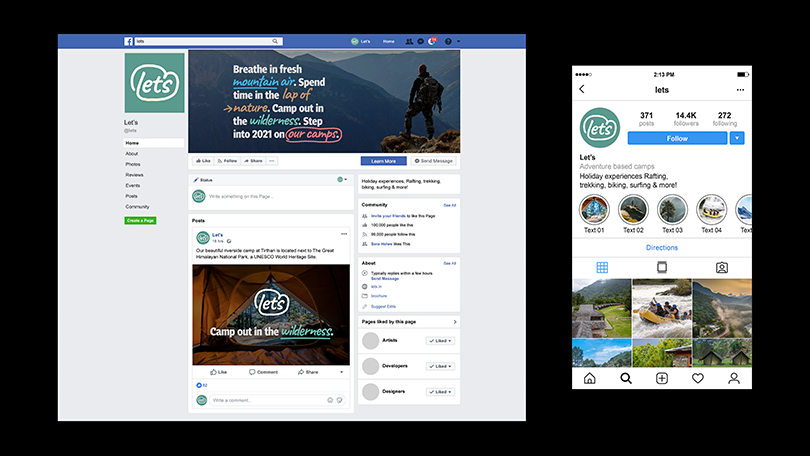
Task: Click the Suggest Edits link
Action: 383,307
